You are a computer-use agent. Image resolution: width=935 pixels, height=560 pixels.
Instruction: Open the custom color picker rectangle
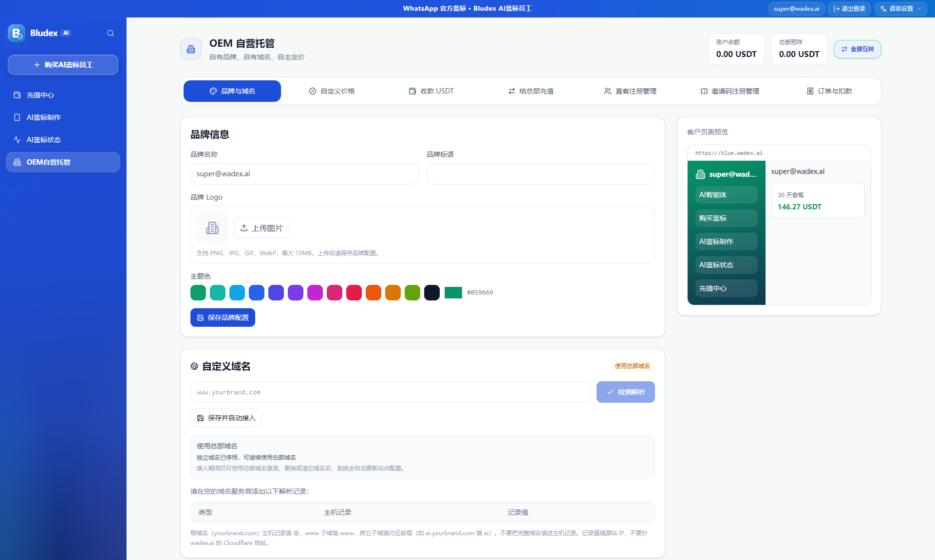click(x=453, y=293)
